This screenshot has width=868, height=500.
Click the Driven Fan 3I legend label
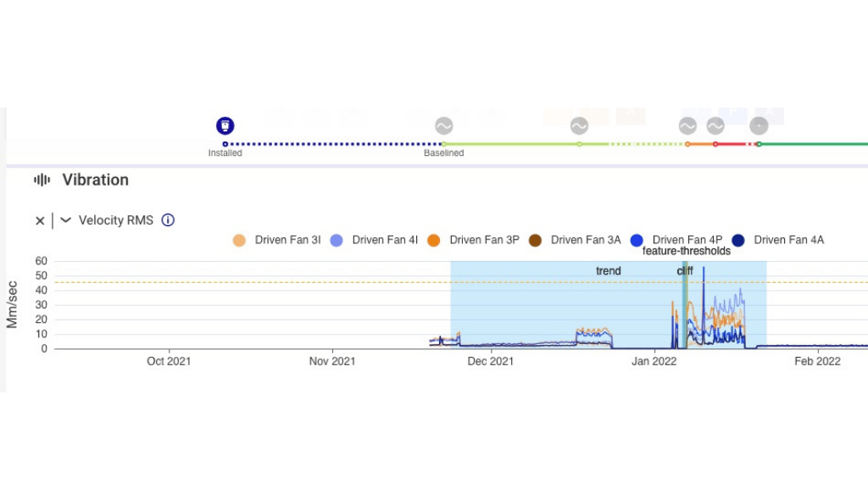287,240
